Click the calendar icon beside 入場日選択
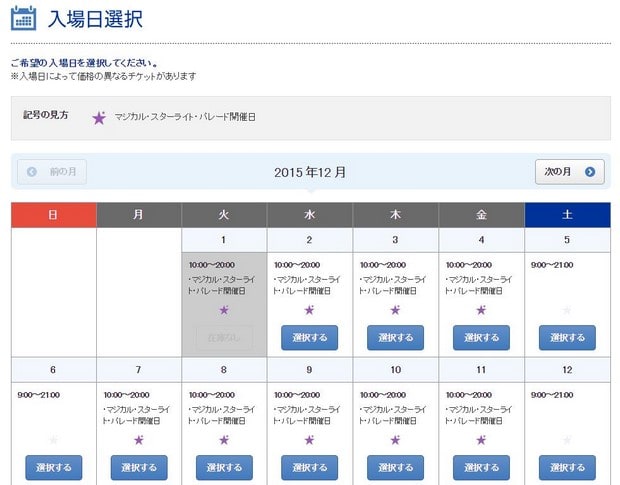The height and width of the screenshot is (485, 620). click(x=23, y=18)
